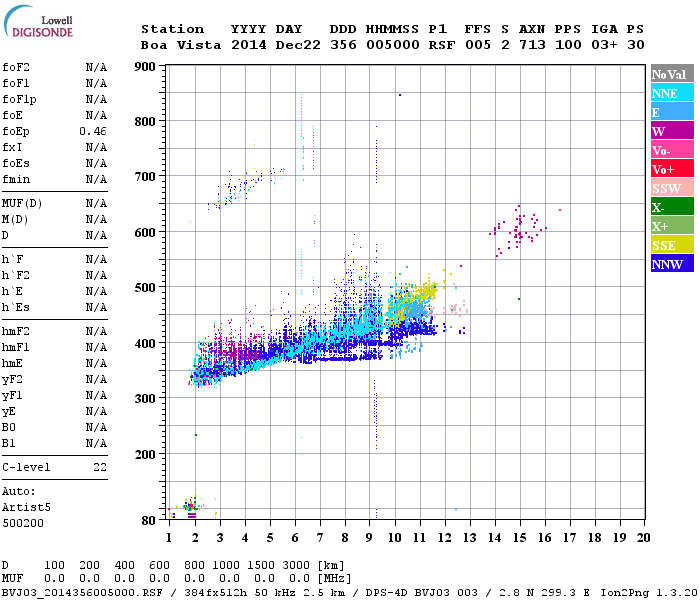Select the Vo+ red legend swatch
The image size is (700, 600).
672,169
